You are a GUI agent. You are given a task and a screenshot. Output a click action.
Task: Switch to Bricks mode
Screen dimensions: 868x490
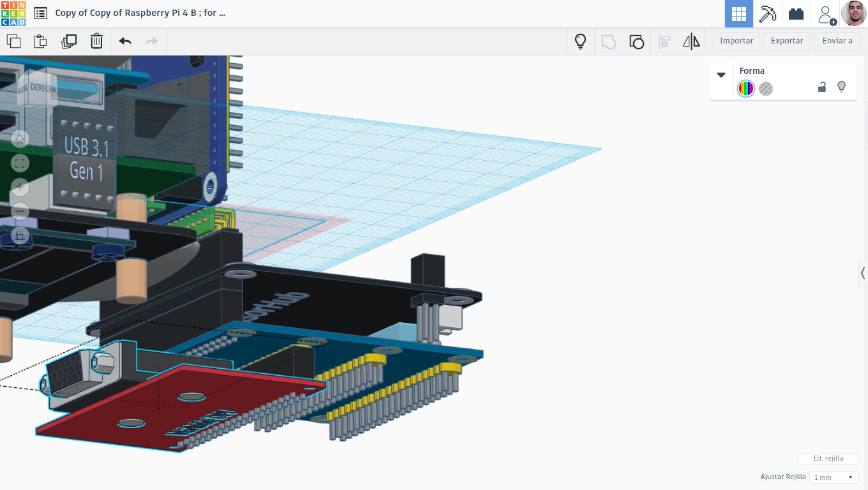click(x=796, y=13)
